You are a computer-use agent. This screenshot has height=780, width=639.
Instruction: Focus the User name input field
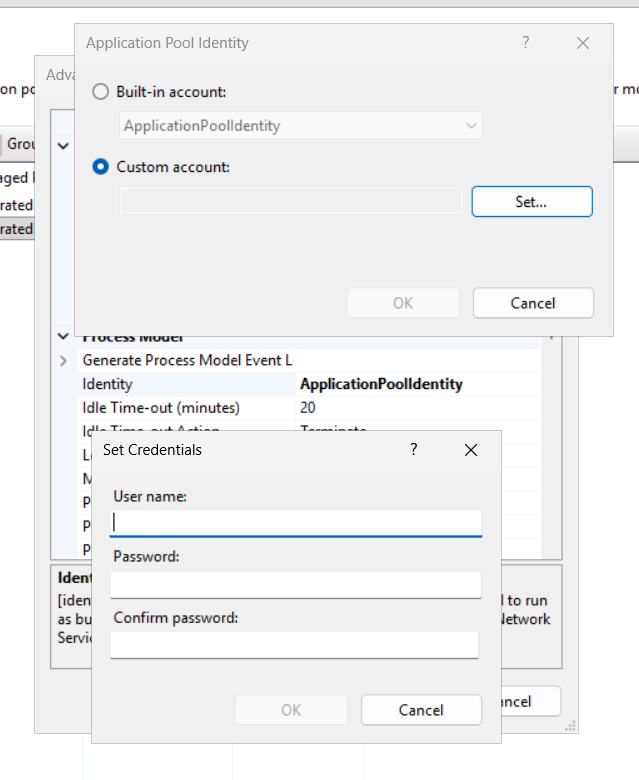click(x=296, y=522)
